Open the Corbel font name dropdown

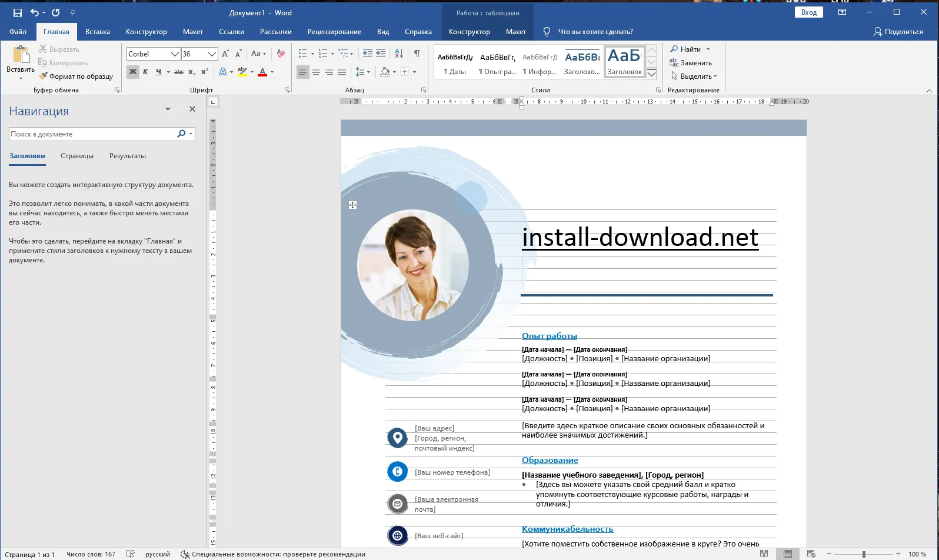[x=175, y=54]
